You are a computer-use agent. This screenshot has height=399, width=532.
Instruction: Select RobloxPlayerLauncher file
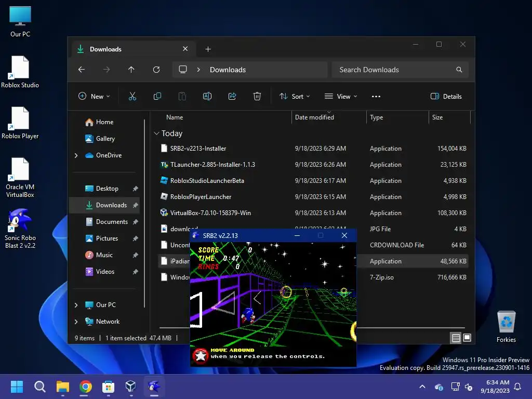pos(313,197)
